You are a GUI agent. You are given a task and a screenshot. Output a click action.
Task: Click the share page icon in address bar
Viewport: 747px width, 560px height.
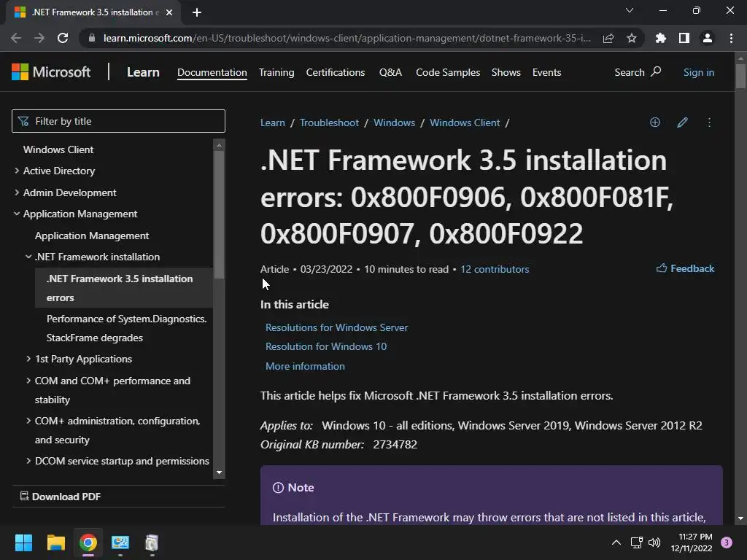[x=608, y=38]
